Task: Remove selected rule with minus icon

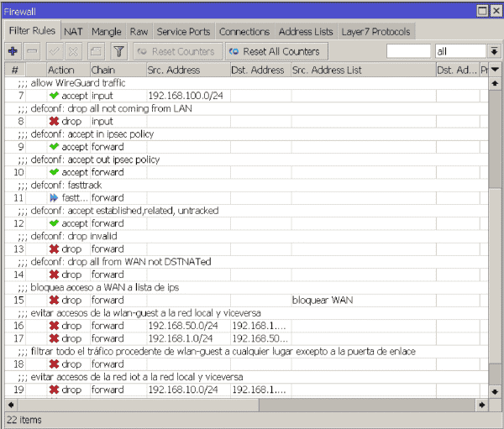Action: [32, 51]
